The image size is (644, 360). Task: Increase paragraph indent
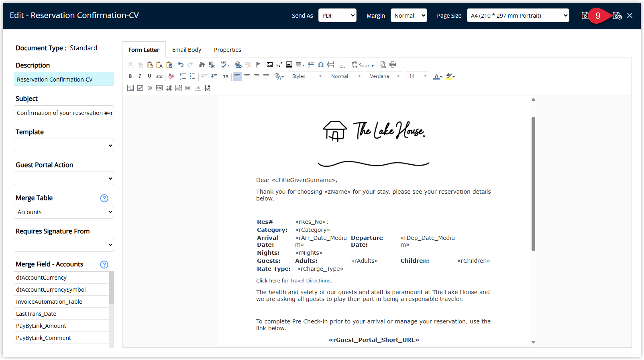pos(214,76)
